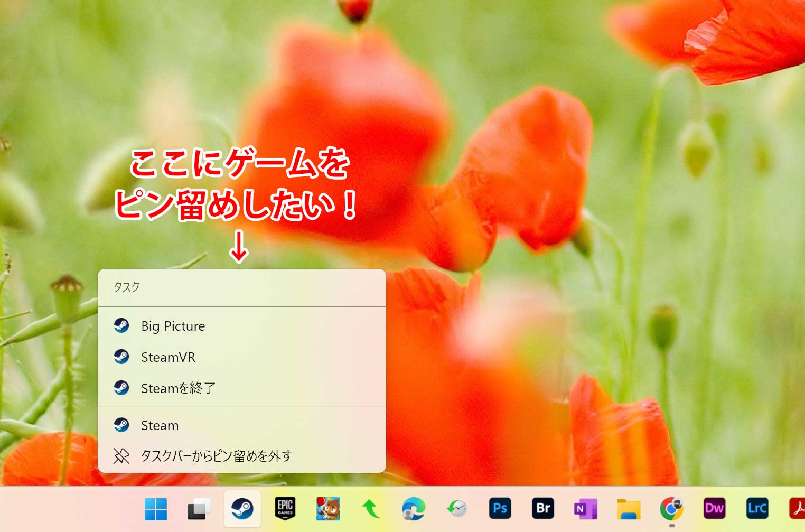Click the highlighted Steam taskbar icon
The height and width of the screenshot is (532, 805).
pyautogui.click(x=242, y=509)
